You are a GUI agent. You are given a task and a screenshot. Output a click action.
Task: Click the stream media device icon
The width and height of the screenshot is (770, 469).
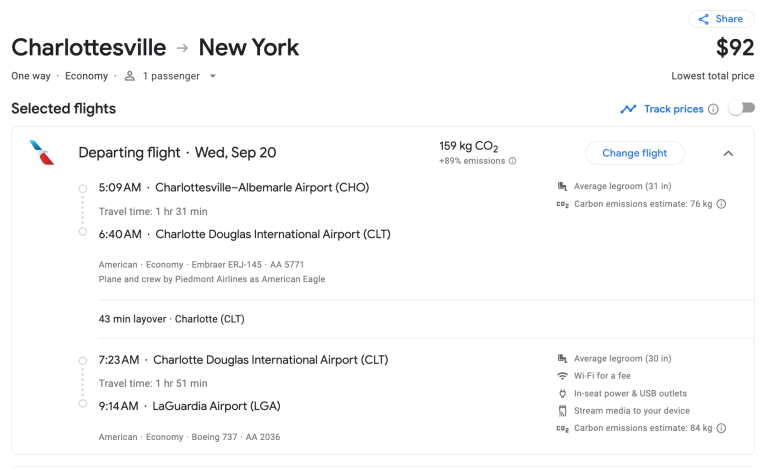(563, 411)
